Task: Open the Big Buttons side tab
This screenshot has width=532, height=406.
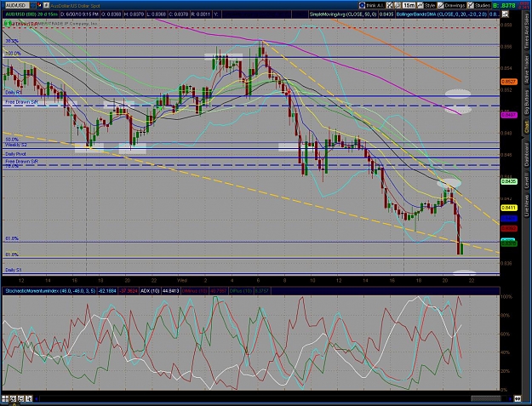Action: pyautogui.click(x=527, y=104)
